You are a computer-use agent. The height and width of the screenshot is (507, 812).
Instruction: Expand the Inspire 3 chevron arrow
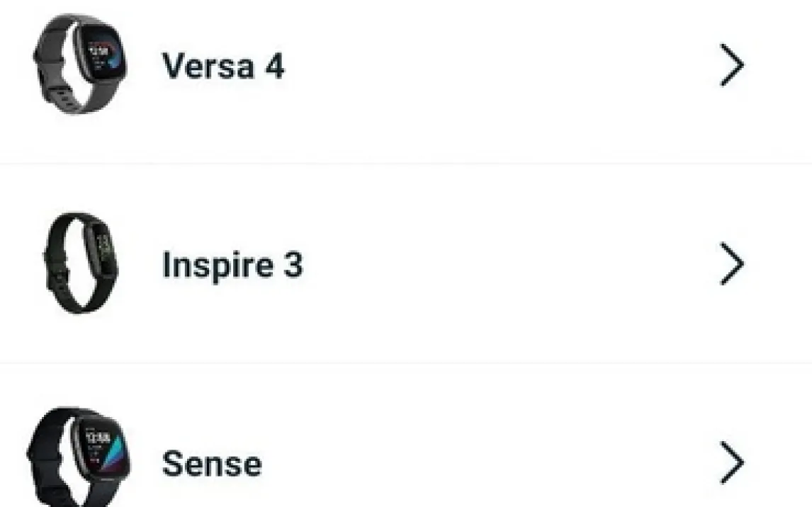pyautogui.click(x=732, y=264)
